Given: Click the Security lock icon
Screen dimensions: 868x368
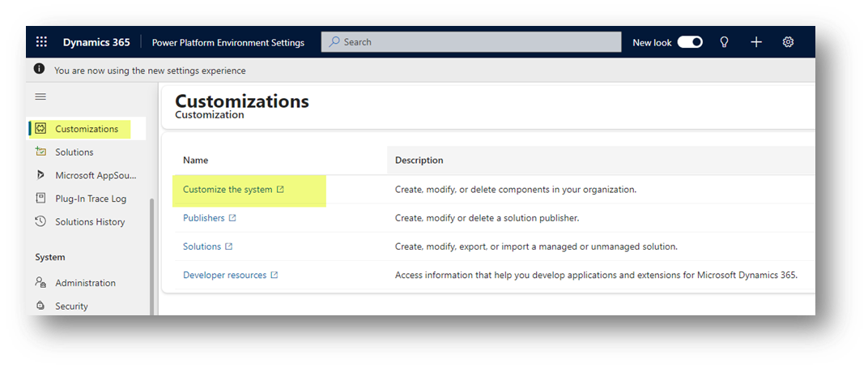Looking at the screenshot, I should tap(40, 306).
